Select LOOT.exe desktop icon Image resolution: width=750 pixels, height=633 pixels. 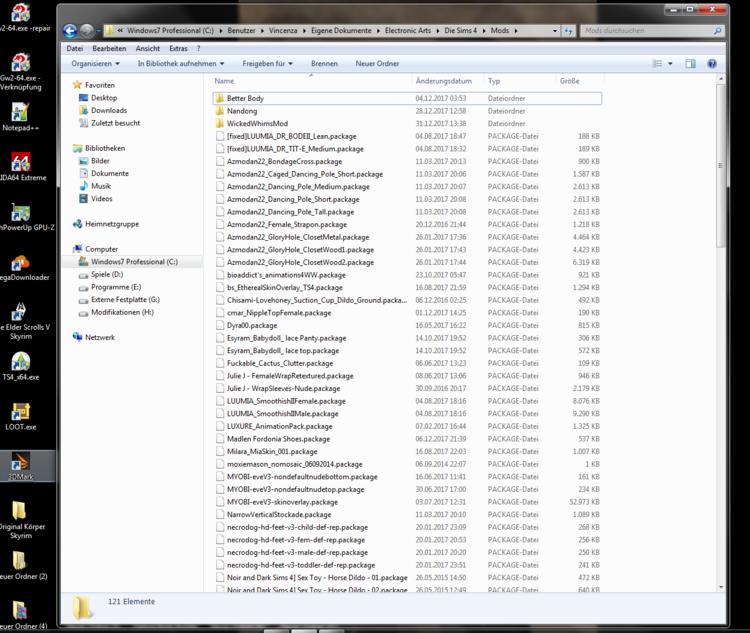coord(21,416)
